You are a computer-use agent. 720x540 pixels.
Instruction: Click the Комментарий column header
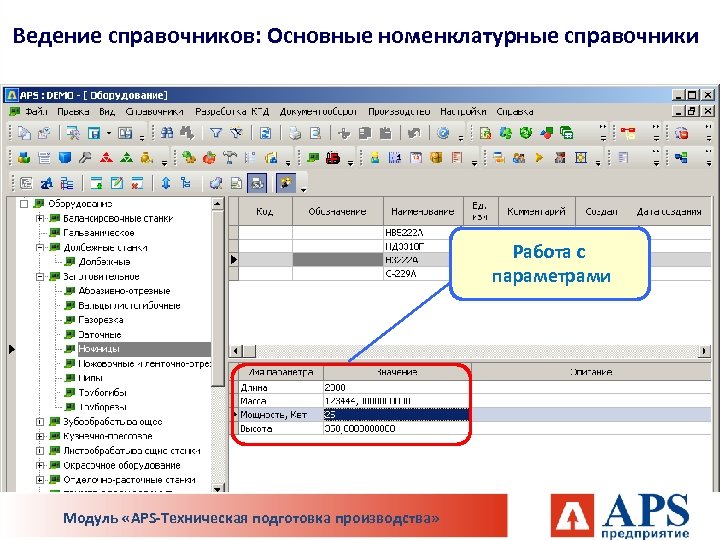[x=536, y=211]
